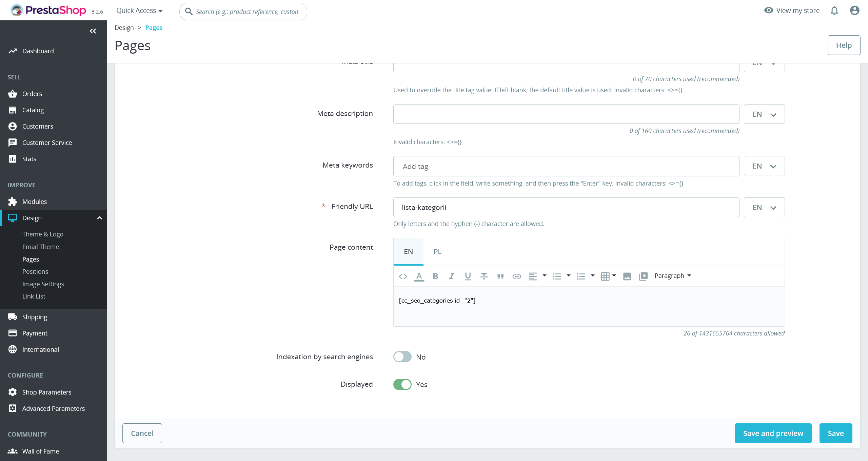Toggle italic formatting in editor
The height and width of the screenshot is (461, 868).
pos(452,276)
